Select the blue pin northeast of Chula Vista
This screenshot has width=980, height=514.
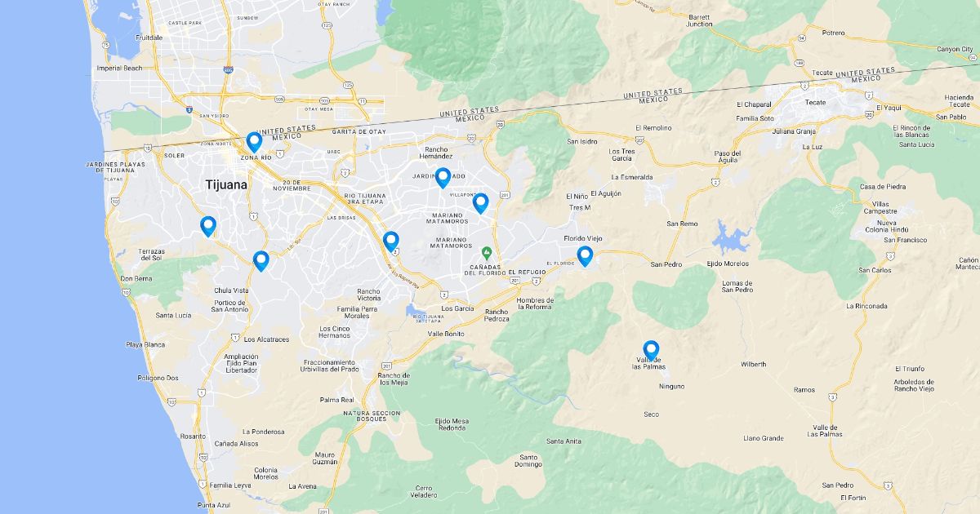coord(261,261)
